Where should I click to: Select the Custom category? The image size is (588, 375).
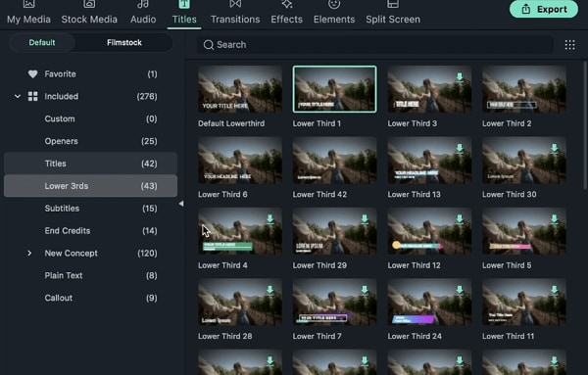click(91, 118)
